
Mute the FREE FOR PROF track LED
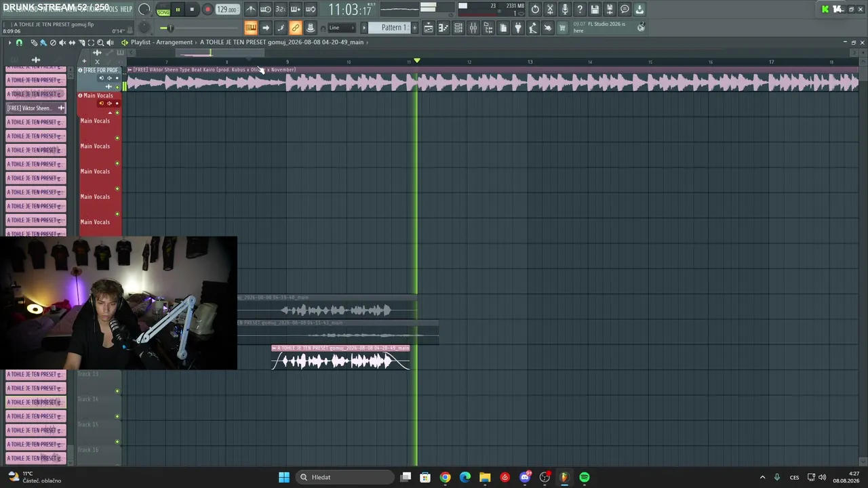[117, 87]
